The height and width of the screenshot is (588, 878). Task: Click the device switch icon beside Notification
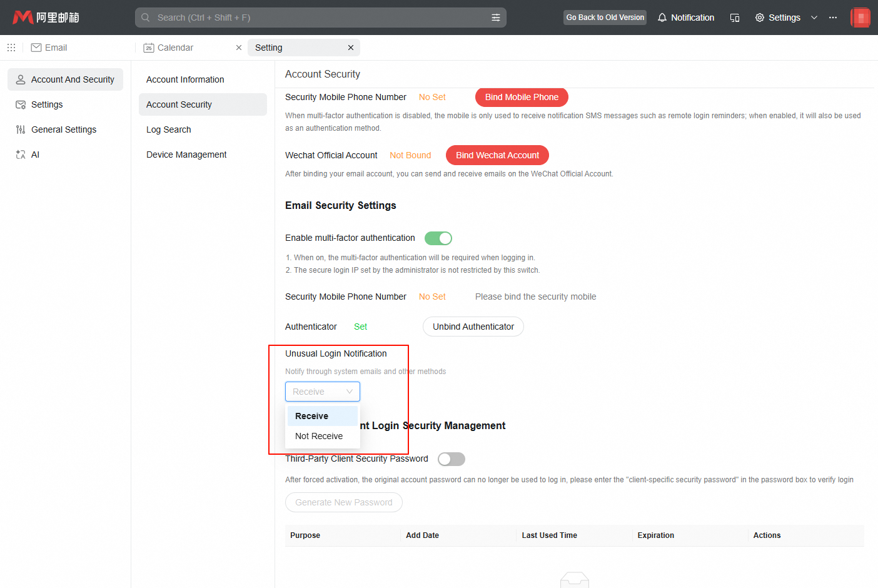point(735,18)
